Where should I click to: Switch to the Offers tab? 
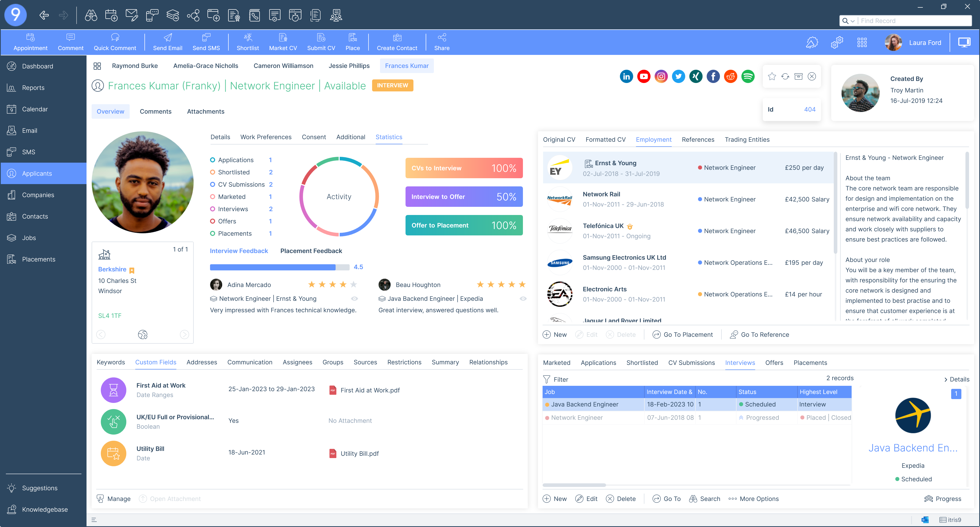point(774,363)
